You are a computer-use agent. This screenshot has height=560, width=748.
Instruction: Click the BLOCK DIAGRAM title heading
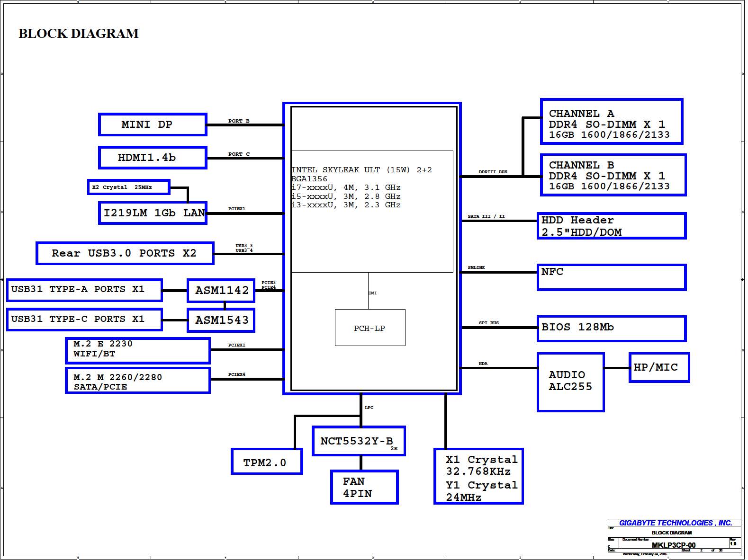(x=79, y=34)
